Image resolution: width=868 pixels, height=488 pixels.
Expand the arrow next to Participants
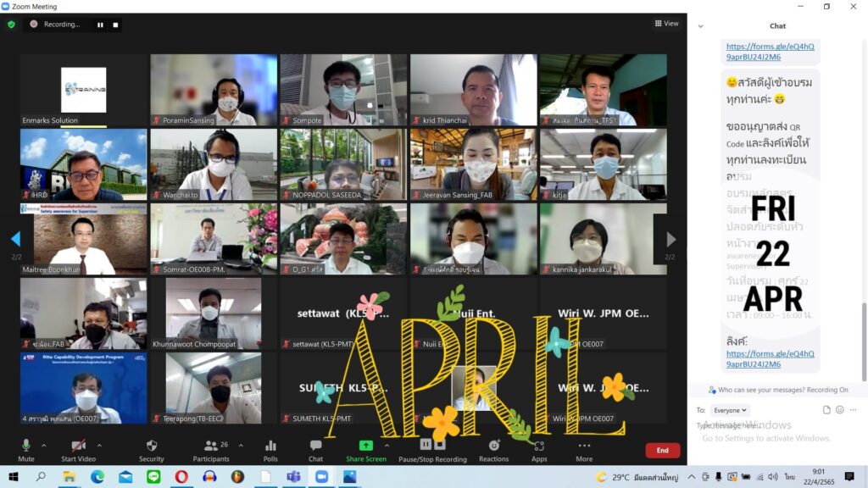pyautogui.click(x=241, y=446)
